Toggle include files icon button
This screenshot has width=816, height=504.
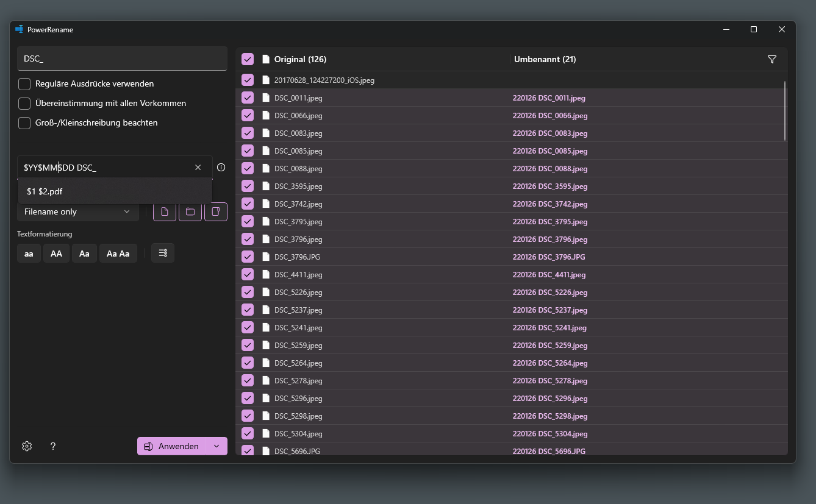click(165, 211)
